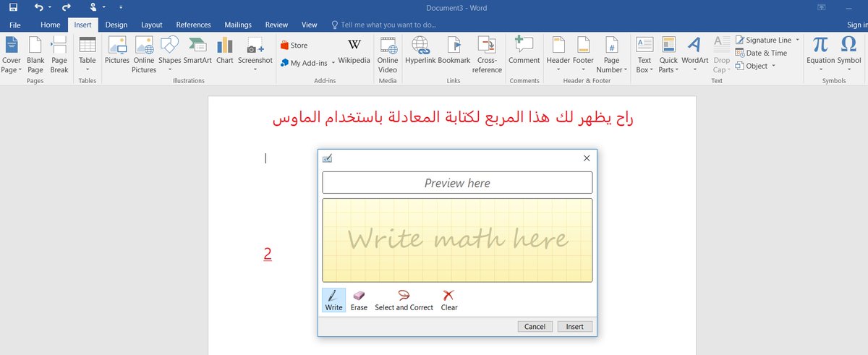Add a new Comment
This screenshot has height=355, width=868.
click(524, 51)
